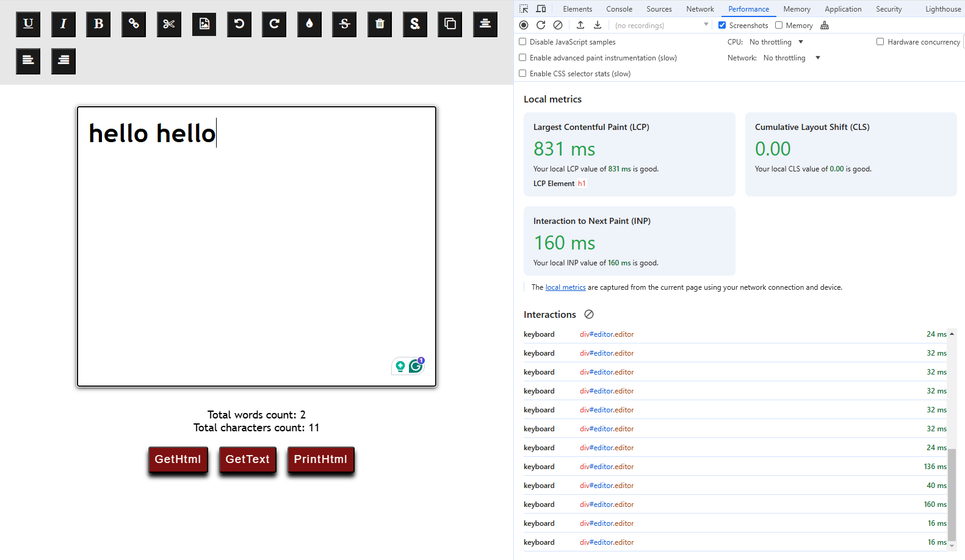Click the Cumulative Layout Shift metric card
The width and height of the screenshot is (965, 560).
click(851, 154)
